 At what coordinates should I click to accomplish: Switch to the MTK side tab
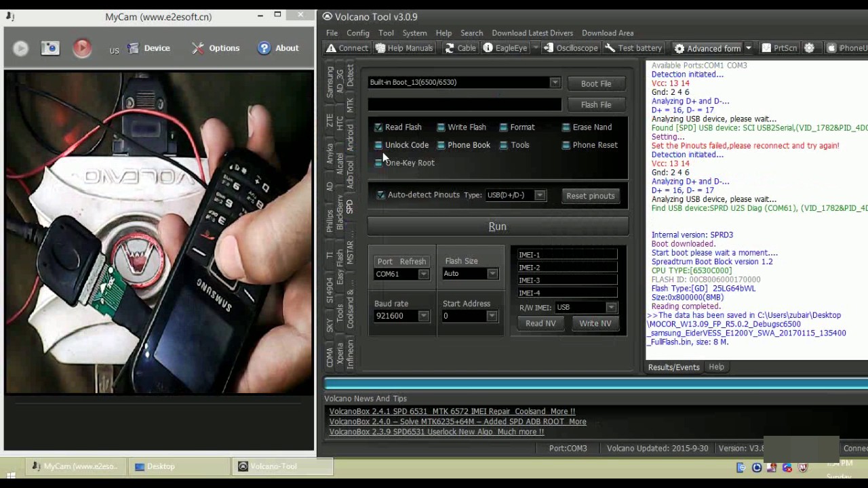point(351,105)
